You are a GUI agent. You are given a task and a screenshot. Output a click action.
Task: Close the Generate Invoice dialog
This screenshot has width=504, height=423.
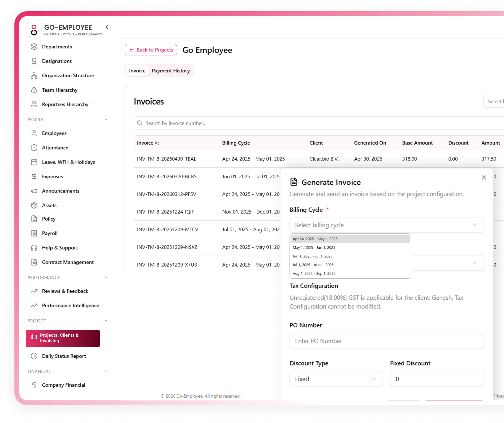(x=484, y=178)
